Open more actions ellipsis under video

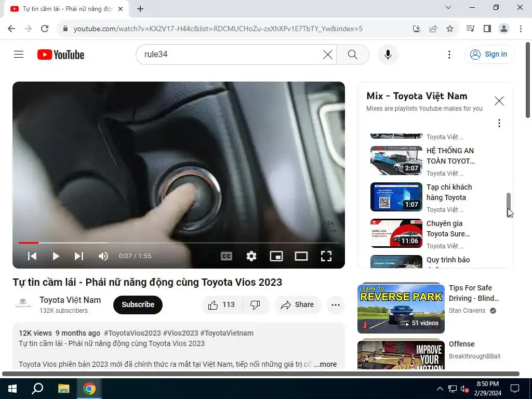click(336, 304)
